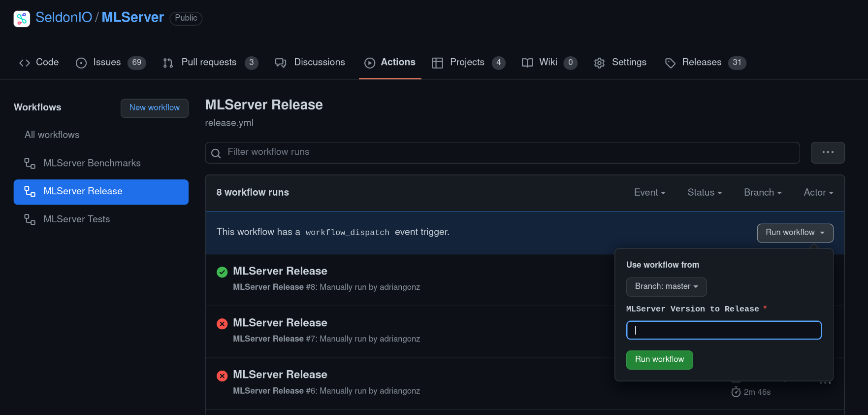Click the Settings gear icon
The image size is (868, 415).
pyautogui.click(x=599, y=63)
